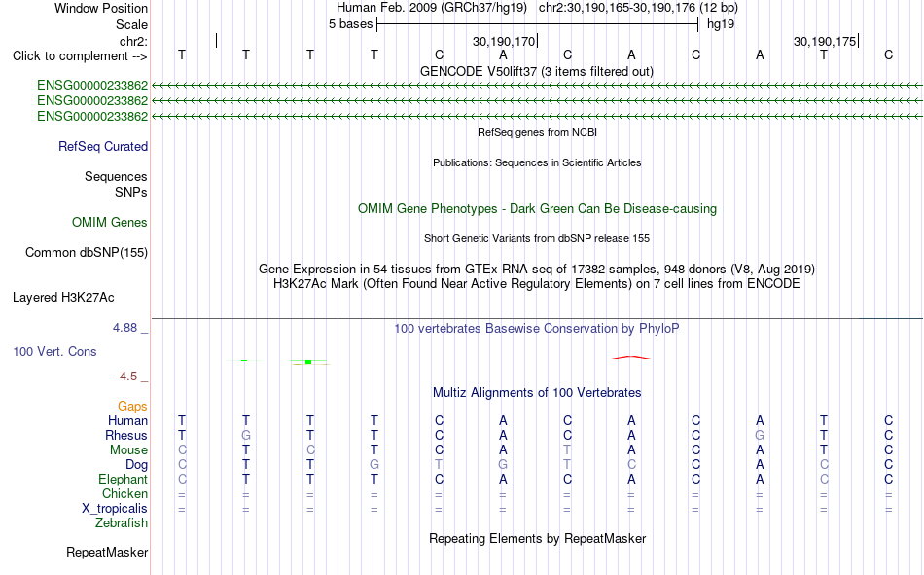The image size is (924, 575).
Task: Select the Elephant species label
Action: pyautogui.click(x=123, y=479)
